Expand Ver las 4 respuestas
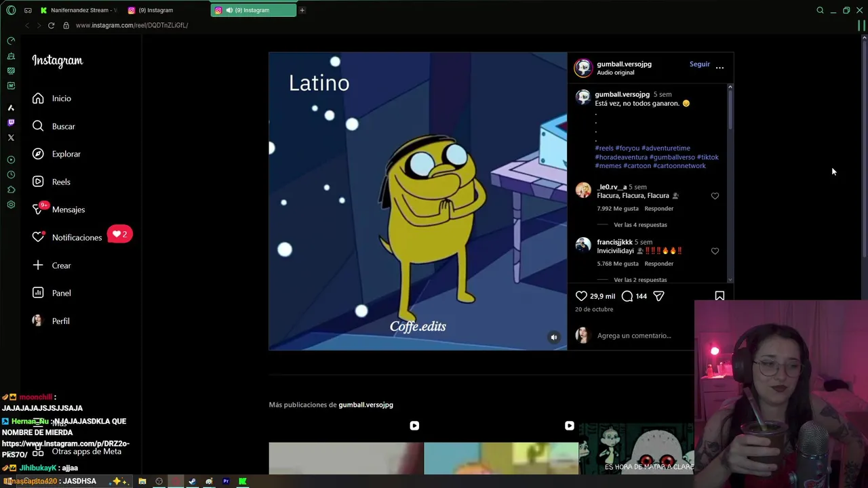Viewport: 868px width, 488px height. coord(640,225)
